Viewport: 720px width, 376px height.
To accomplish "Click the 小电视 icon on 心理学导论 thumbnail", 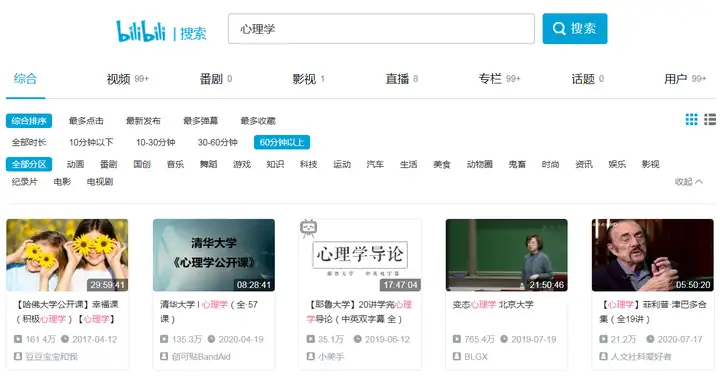I will coord(309,228).
